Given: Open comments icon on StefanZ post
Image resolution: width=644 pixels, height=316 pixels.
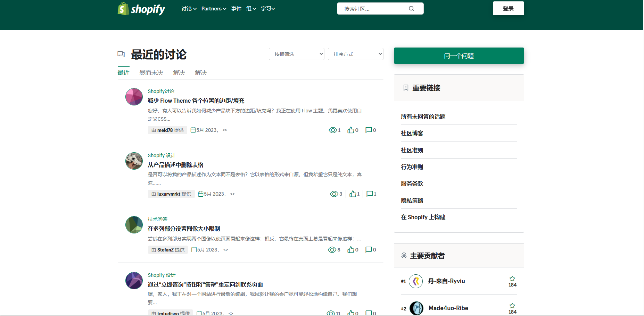Looking at the screenshot, I should click(369, 250).
